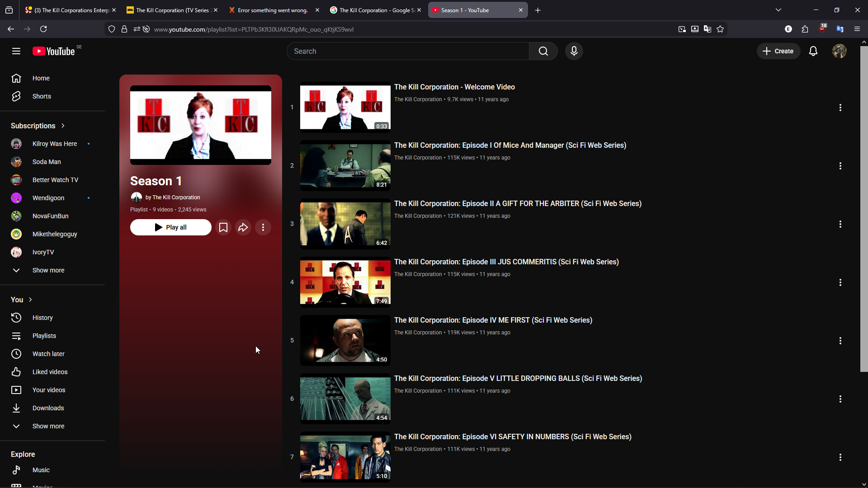The height and width of the screenshot is (488, 868).
Task: Click the voice search microphone icon
Action: pyautogui.click(x=574, y=51)
